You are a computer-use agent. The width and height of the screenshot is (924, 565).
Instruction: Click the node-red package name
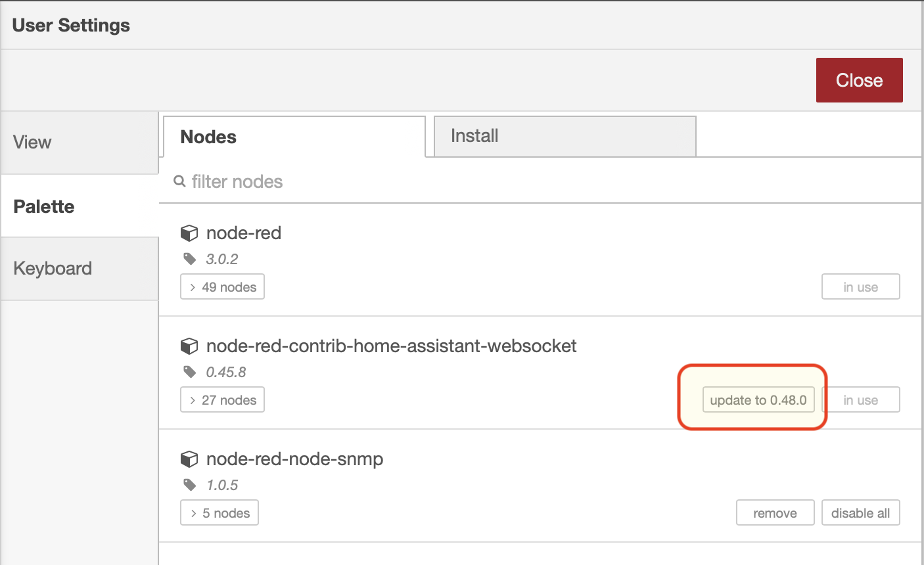(x=244, y=233)
